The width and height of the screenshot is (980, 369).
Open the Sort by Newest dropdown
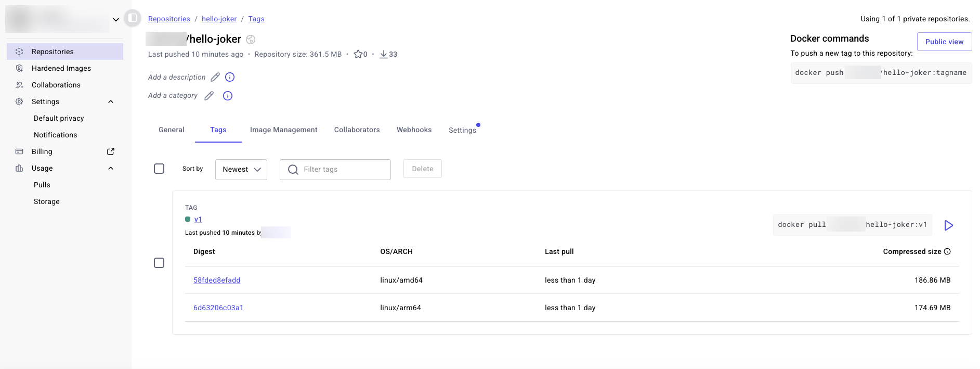point(241,170)
